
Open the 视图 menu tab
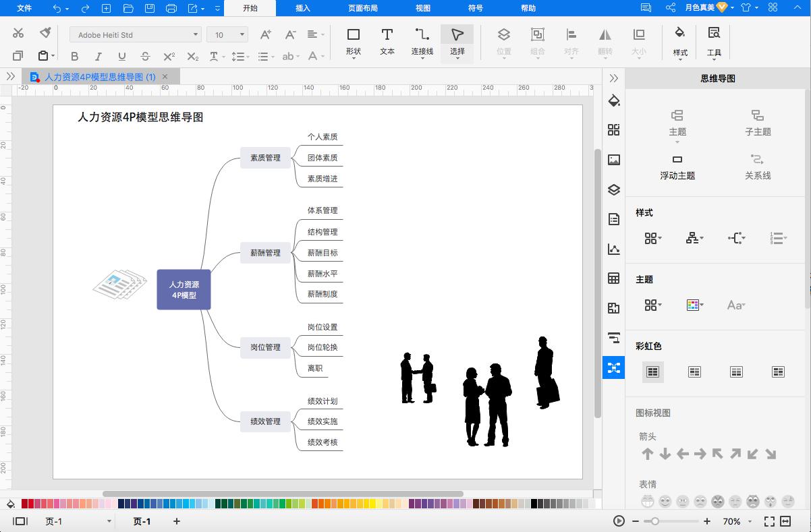pyautogui.click(x=422, y=8)
